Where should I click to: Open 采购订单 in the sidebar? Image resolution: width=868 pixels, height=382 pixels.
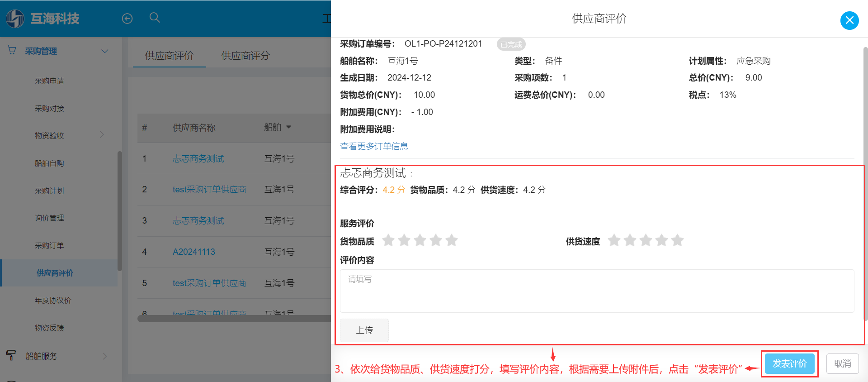coord(49,245)
